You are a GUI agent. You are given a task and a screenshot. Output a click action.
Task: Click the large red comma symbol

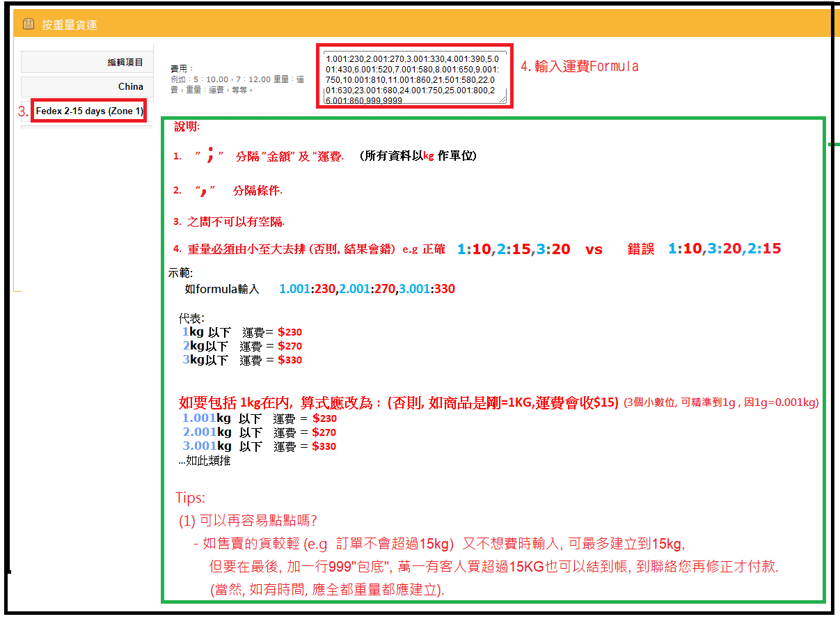[x=205, y=191]
